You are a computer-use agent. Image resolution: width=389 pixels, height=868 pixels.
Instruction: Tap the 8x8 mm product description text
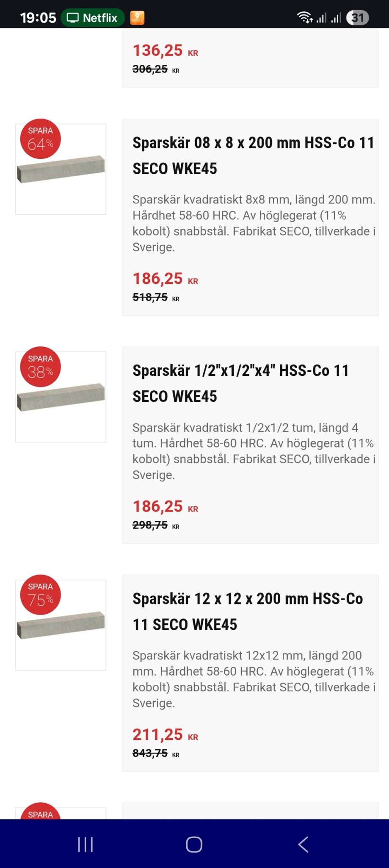pyautogui.click(x=254, y=223)
